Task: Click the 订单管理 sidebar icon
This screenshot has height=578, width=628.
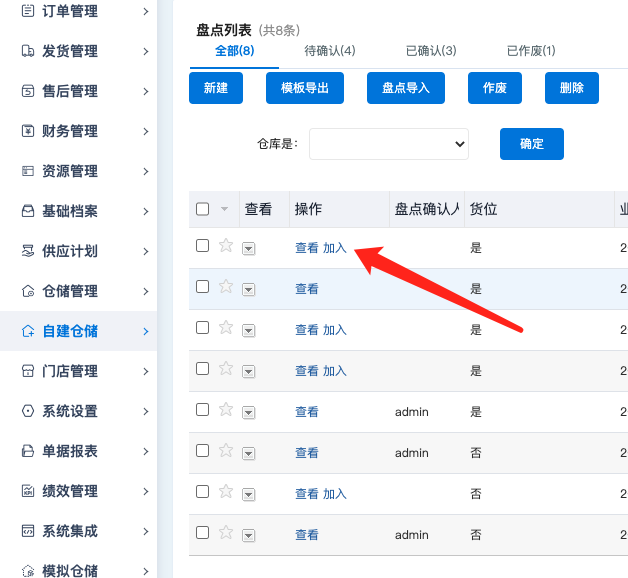Action: click(x=28, y=11)
